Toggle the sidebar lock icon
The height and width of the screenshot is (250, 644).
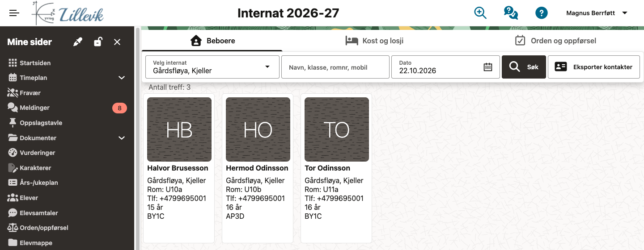click(97, 42)
